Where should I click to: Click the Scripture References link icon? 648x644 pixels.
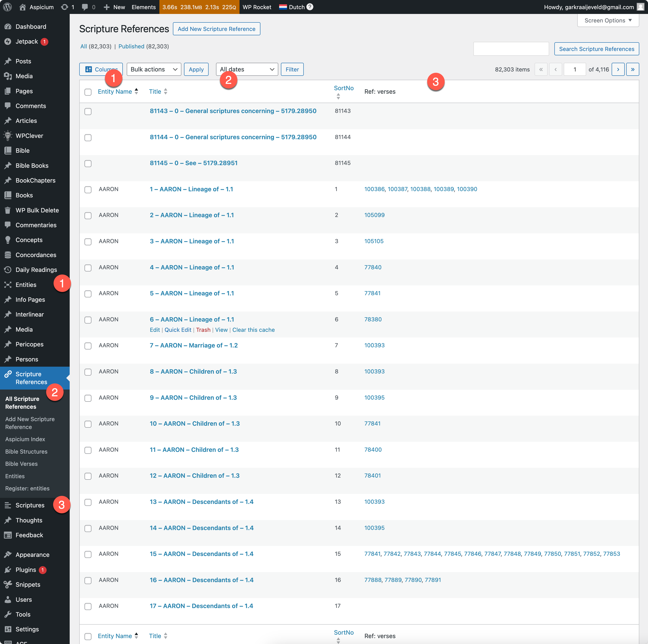8,374
